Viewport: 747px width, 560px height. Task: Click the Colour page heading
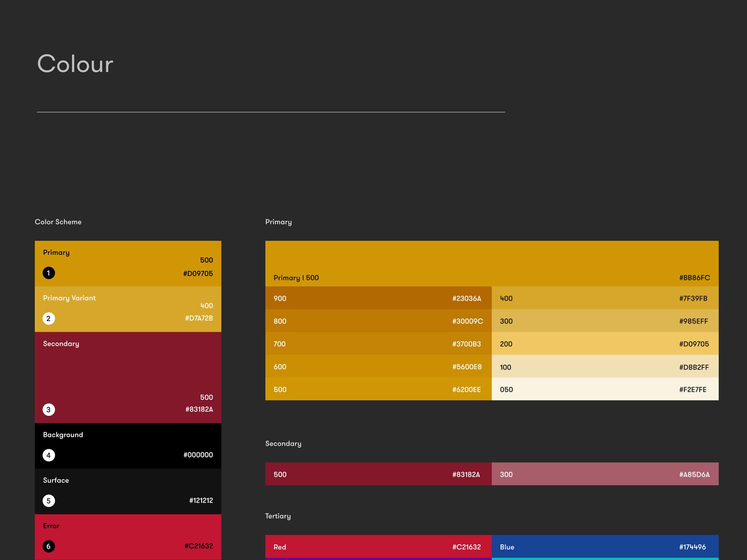click(x=75, y=64)
